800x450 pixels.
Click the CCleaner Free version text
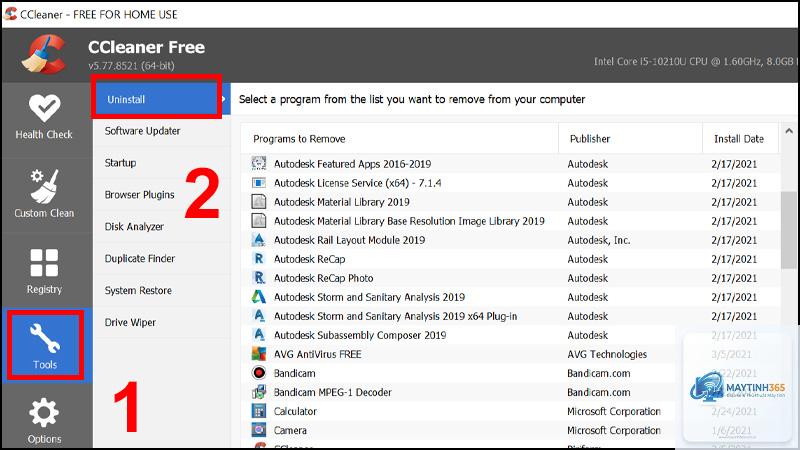point(131,66)
